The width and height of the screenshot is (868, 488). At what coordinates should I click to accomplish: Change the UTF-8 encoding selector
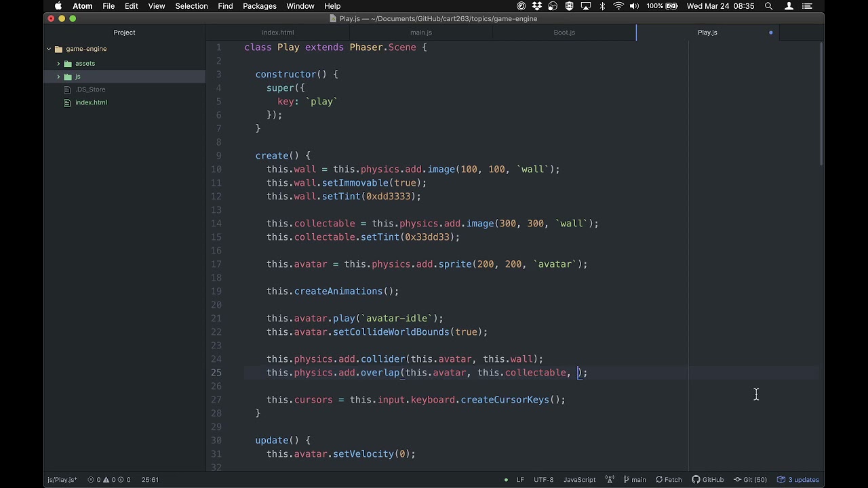(x=543, y=480)
